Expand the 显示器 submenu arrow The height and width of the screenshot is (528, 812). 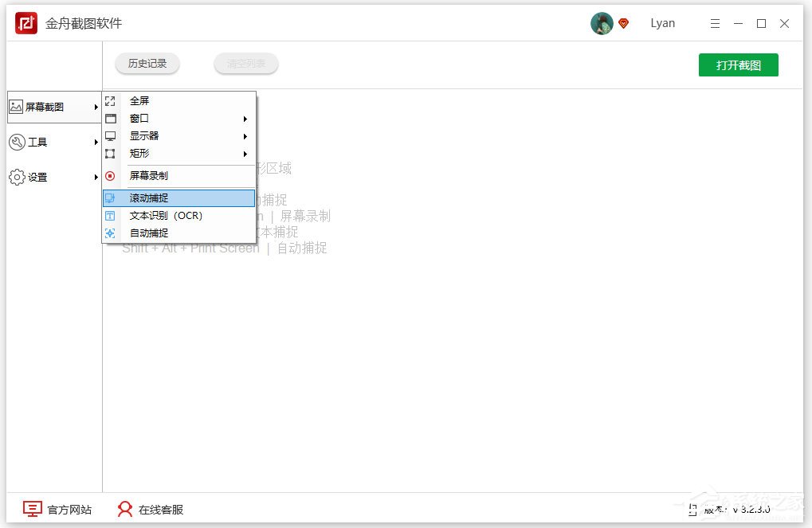pyautogui.click(x=245, y=135)
